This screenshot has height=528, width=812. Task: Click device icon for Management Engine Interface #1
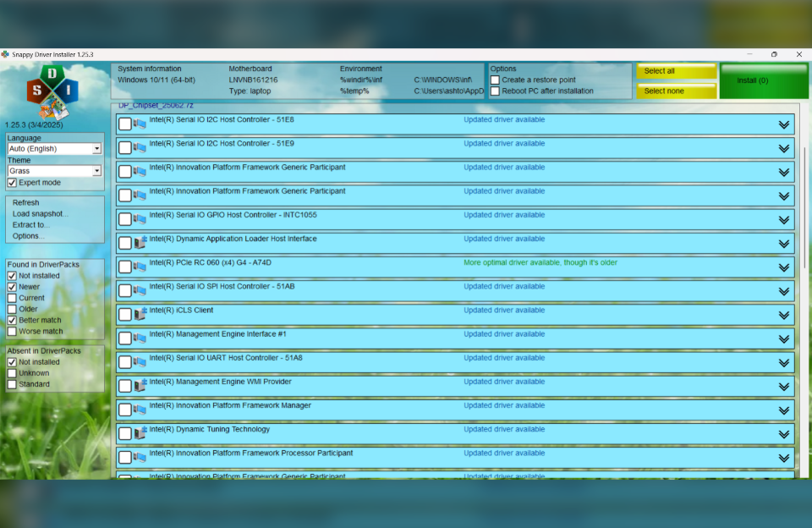[x=140, y=338]
